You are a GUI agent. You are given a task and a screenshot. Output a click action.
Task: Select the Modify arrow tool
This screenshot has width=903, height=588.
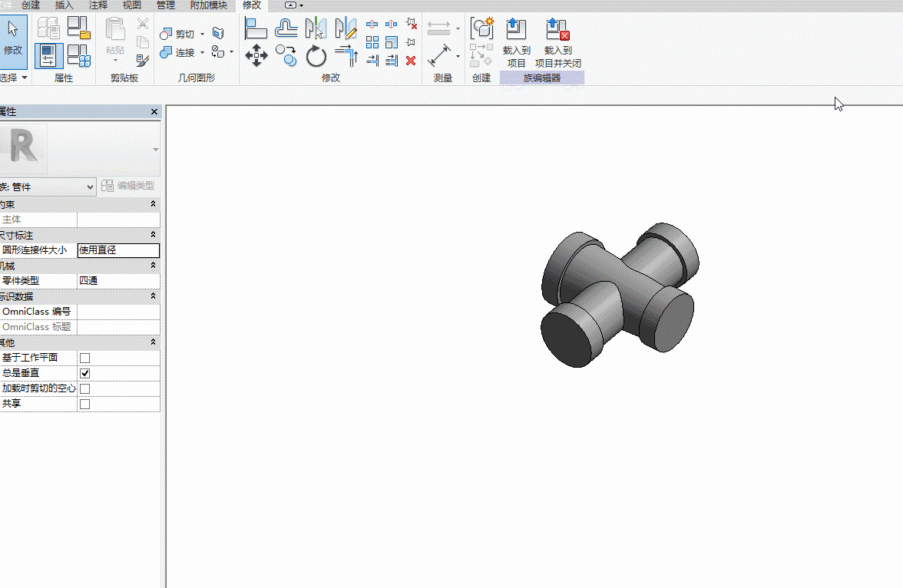pyautogui.click(x=12, y=41)
